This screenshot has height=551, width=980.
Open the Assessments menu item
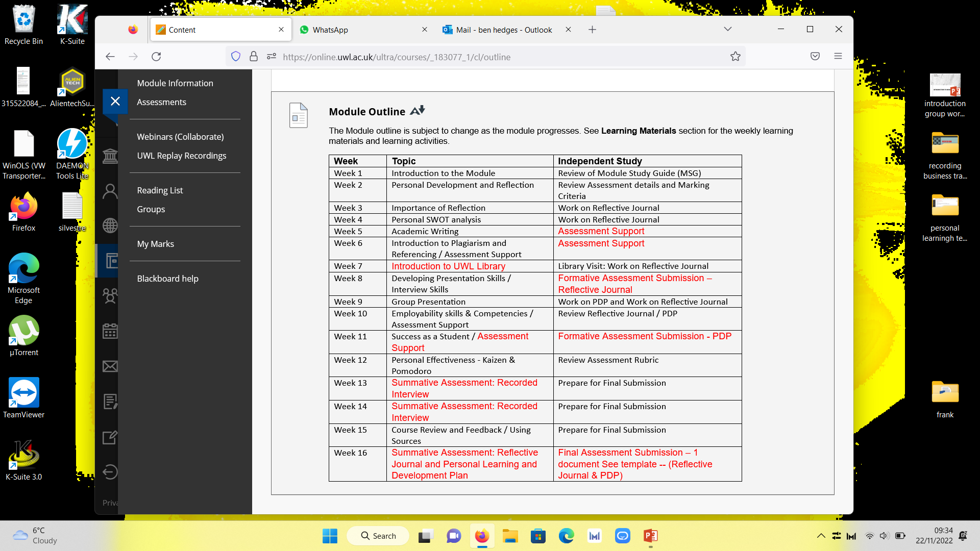click(161, 102)
